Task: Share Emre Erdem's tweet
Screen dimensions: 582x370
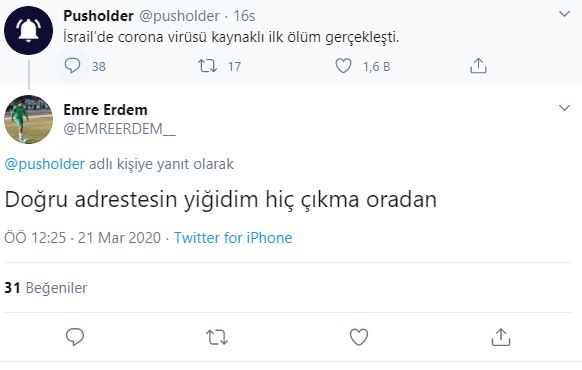Action: click(x=501, y=337)
